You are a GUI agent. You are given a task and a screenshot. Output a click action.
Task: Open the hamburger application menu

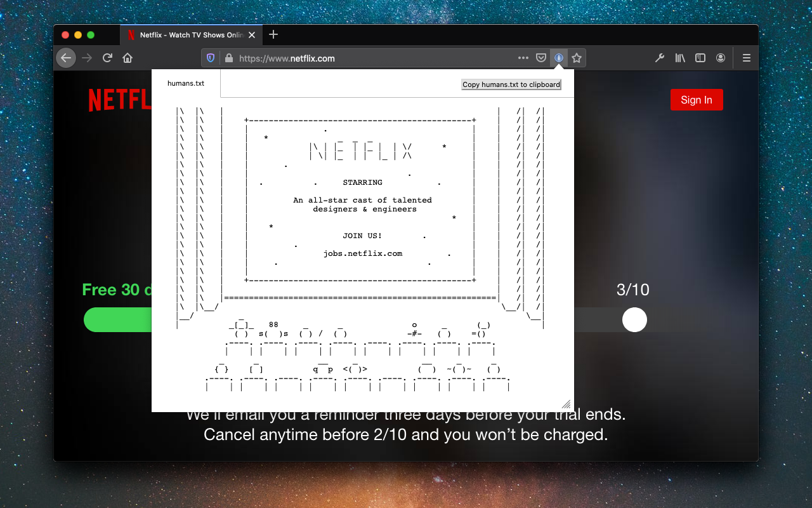pyautogui.click(x=747, y=58)
